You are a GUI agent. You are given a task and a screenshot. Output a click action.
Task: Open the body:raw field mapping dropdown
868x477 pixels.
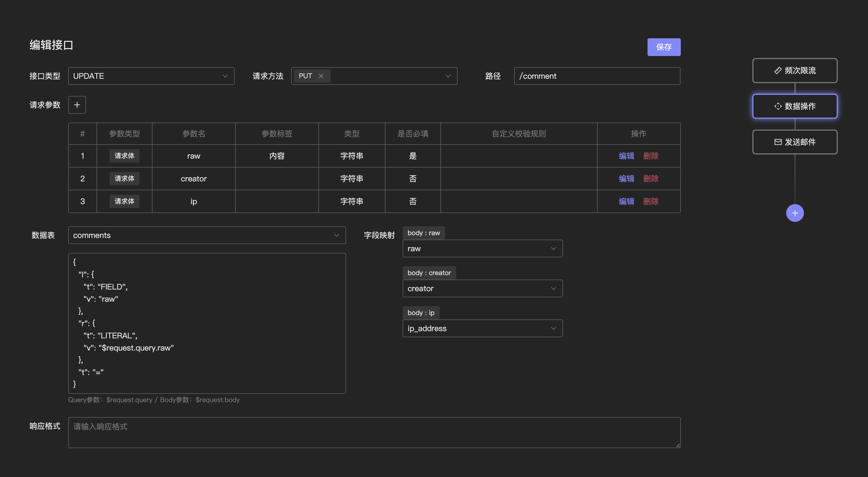click(482, 248)
